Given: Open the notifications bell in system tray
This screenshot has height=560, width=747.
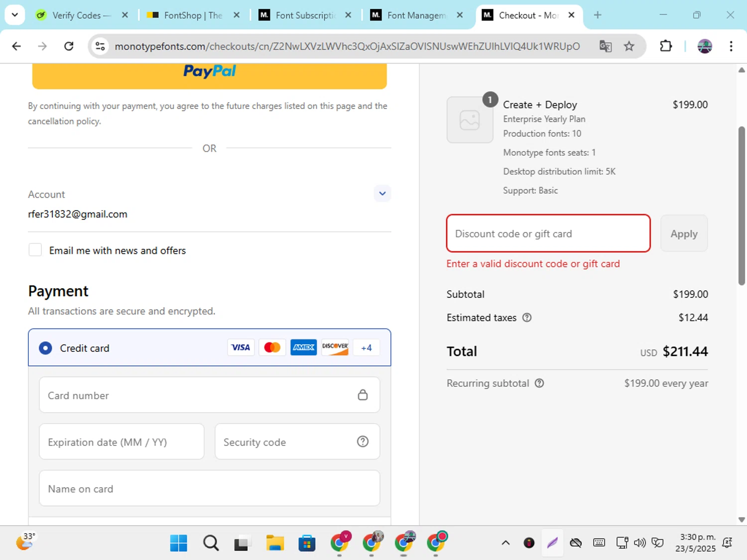Looking at the screenshot, I should point(728,543).
